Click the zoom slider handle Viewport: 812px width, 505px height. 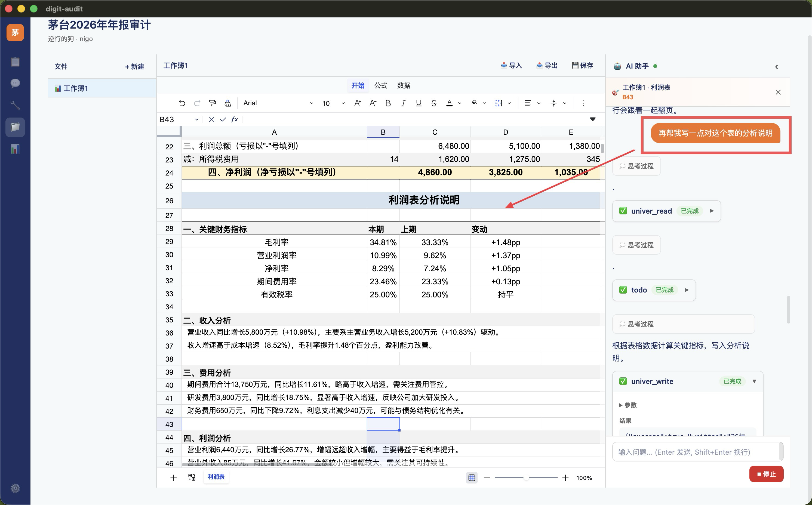[526, 478]
